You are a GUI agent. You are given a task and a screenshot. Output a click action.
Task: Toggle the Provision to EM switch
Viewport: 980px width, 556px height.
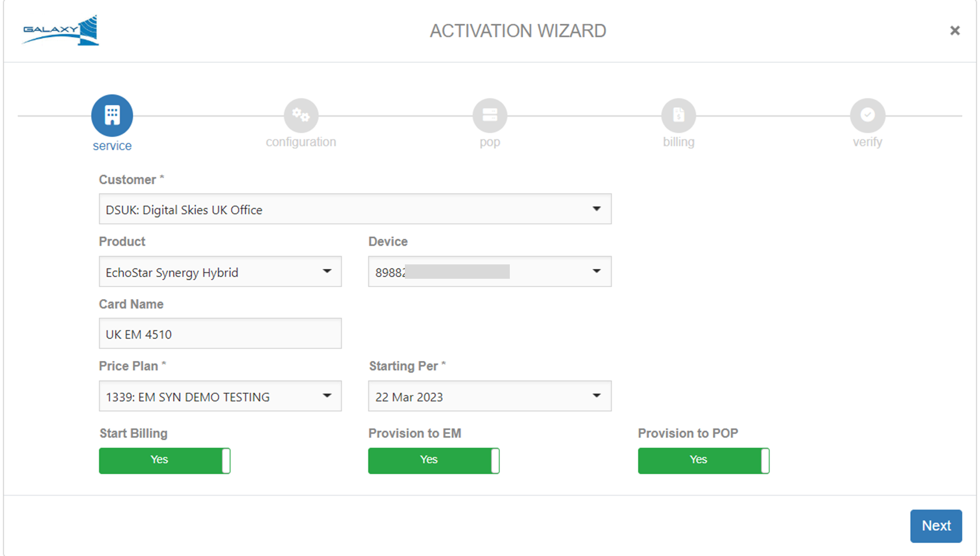pos(434,460)
